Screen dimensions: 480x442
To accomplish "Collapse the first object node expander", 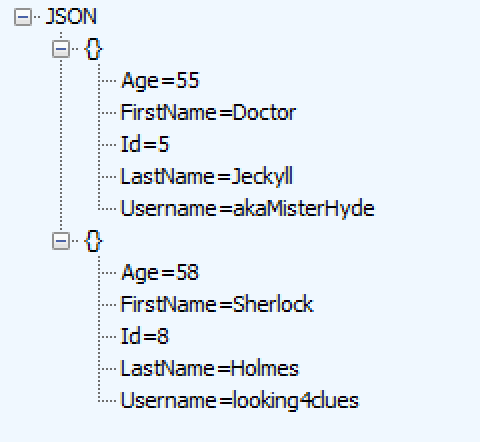I will [x=61, y=49].
